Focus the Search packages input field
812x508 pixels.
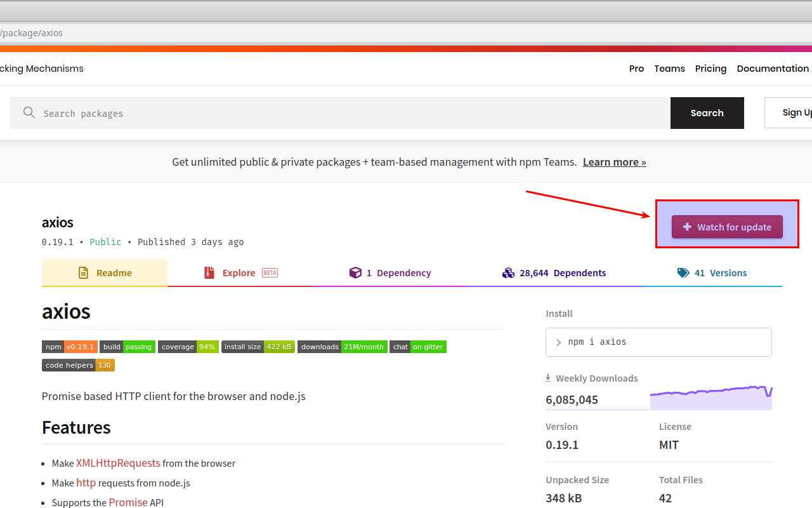point(340,113)
